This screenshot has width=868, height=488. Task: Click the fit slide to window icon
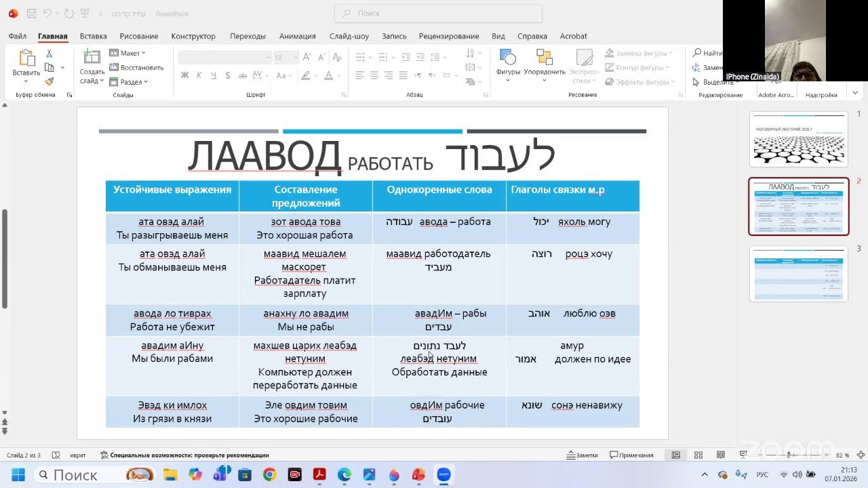click(x=860, y=455)
